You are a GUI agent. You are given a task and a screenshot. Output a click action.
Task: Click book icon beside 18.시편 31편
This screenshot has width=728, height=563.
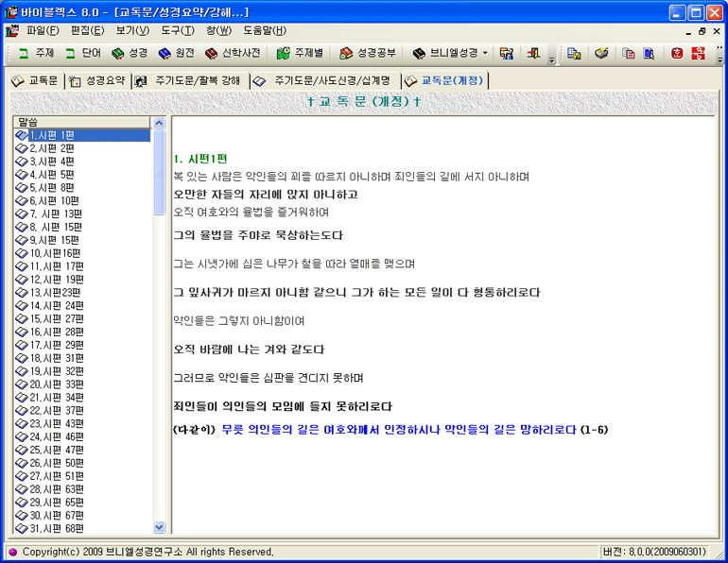22,358
